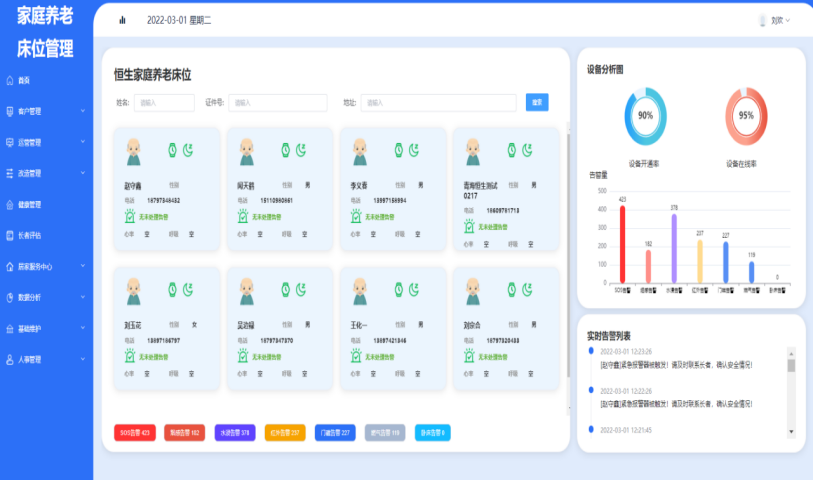
Task: Focus the 姓名 name input field
Action: pyautogui.click(x=164, y=102)
